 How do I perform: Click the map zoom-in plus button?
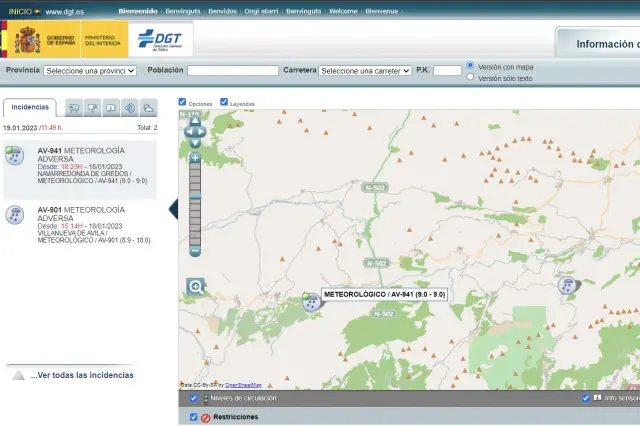[195, 157]
